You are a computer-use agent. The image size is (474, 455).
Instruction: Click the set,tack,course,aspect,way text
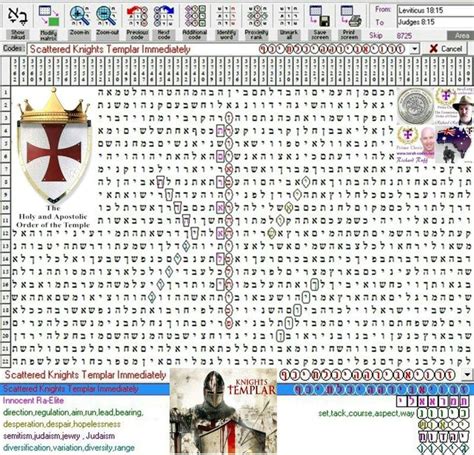tap(366, 413)
